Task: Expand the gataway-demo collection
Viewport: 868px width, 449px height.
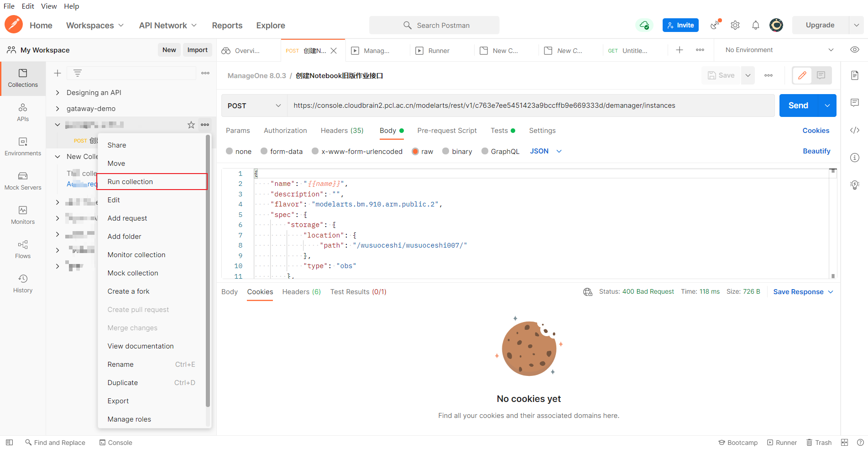Action: [x=58, y=109]
